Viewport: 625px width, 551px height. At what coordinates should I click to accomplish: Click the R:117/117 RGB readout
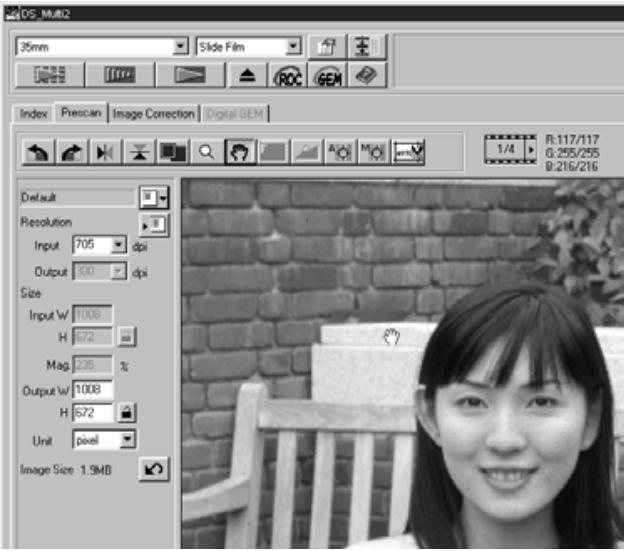click(x=572, y=140)
